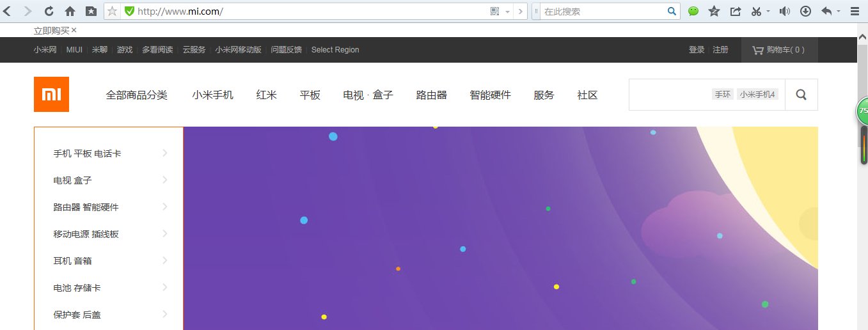Image resolution: width=868 pixels, height=330 pixels.
Task: Click the site search magnifier button
Action: tap(801, 95)
